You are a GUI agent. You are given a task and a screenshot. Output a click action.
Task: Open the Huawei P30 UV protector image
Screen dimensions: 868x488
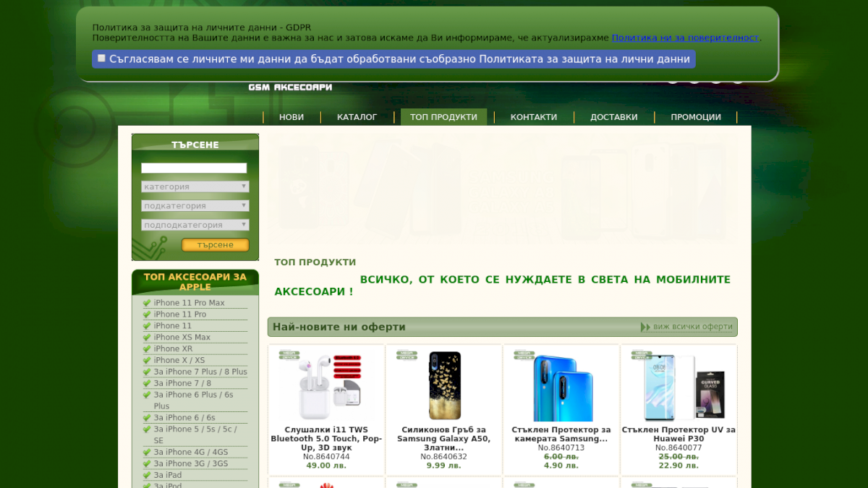tap(679, 386)
